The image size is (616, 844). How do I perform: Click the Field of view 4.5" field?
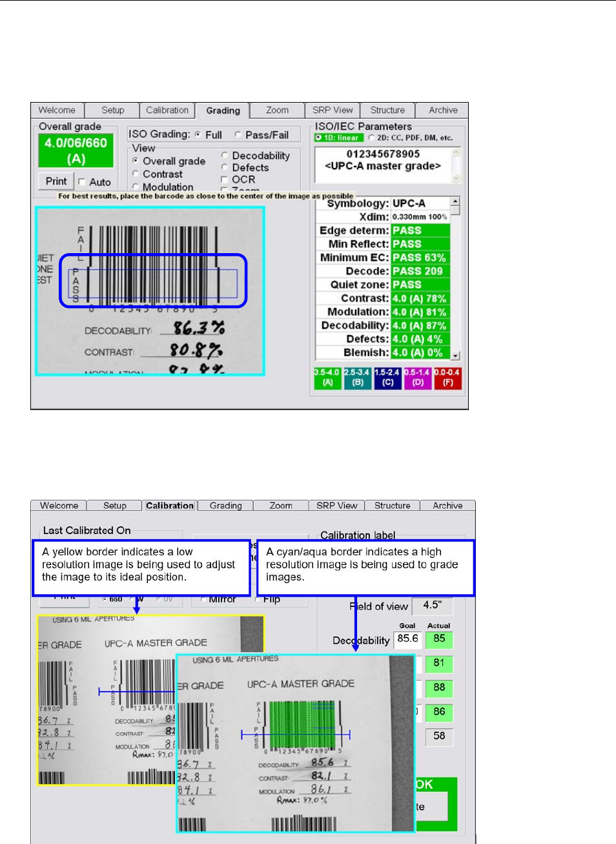pos(433,606)
